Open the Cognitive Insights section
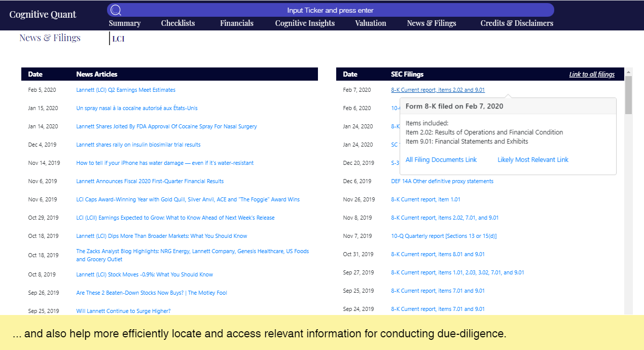 pyautogui.click(x=304, y=23)
